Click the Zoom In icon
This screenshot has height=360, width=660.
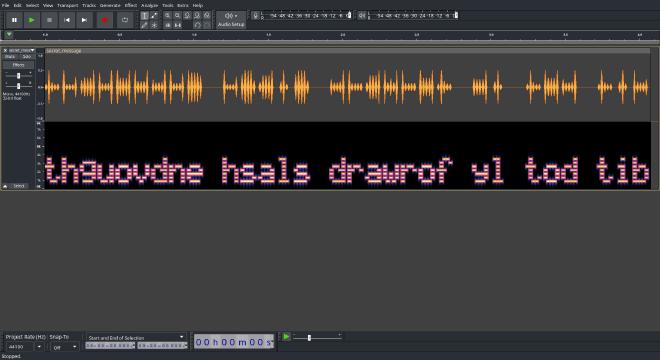tap(168, 16)
